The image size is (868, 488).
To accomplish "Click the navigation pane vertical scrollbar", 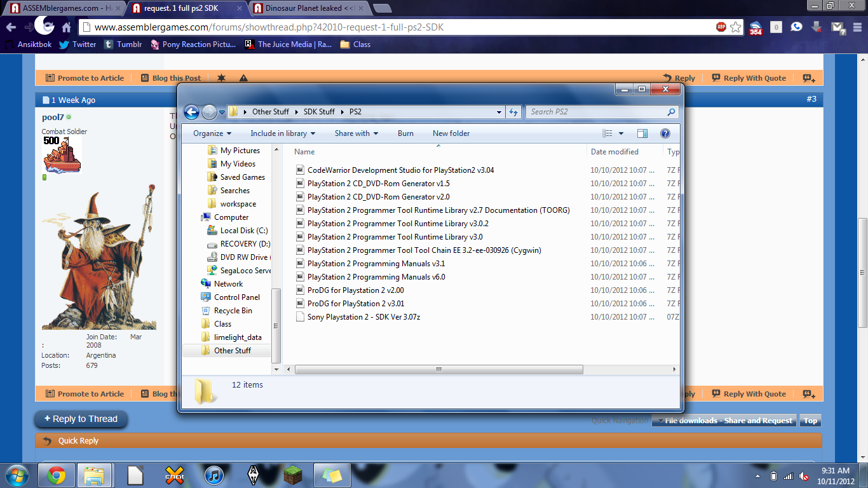I will 276,325.
